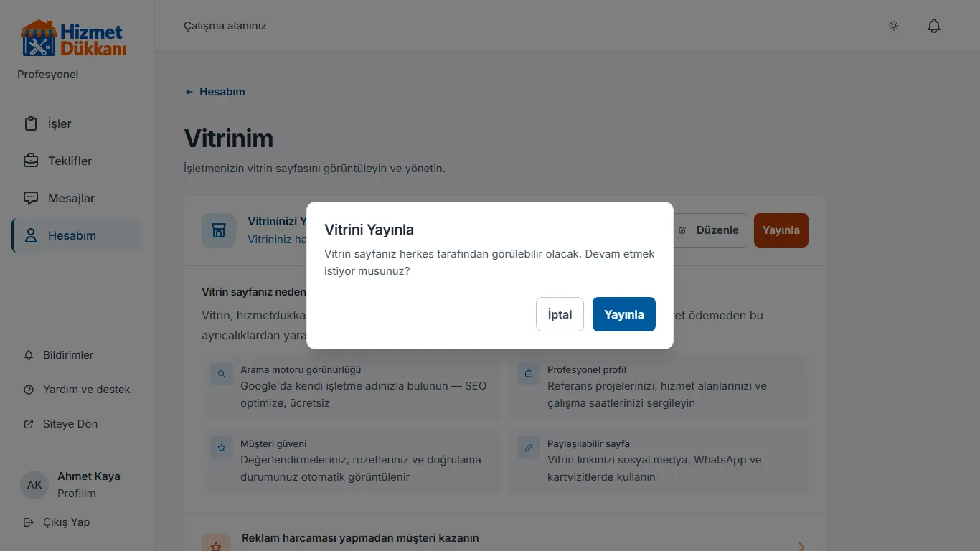Click the help question mark icon
This screenshot has height=551, width=980.
[29, 390]
